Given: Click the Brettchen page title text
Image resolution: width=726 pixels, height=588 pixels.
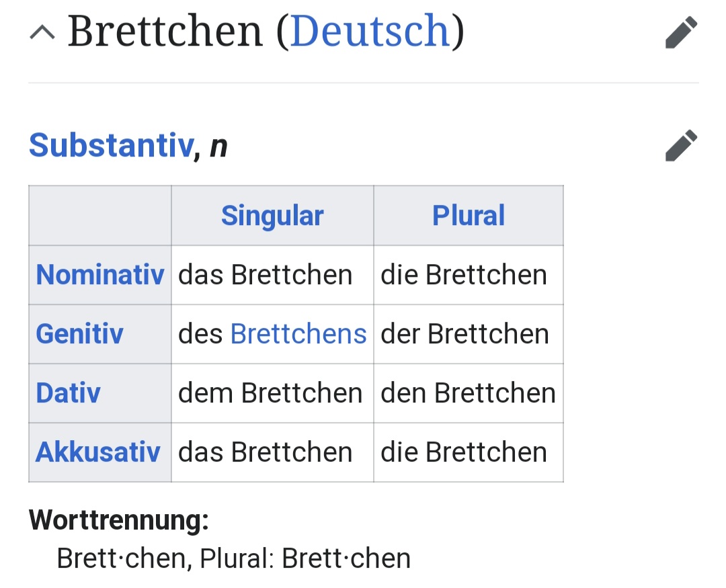Looking at the screenshot, I should tap(165, 32).
